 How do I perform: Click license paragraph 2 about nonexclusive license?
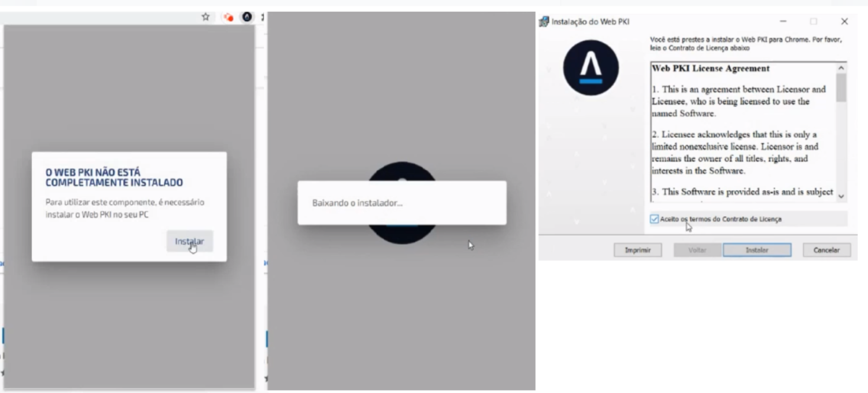click(736, 153)
